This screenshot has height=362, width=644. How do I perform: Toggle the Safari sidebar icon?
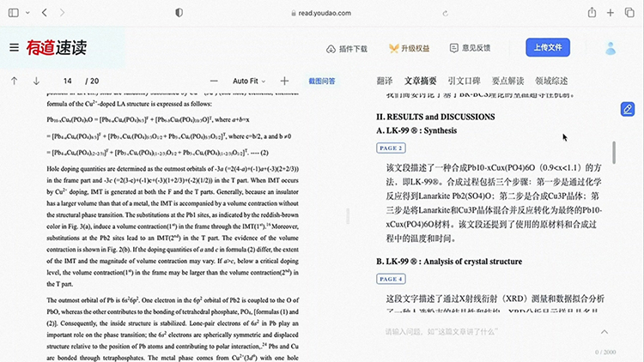pyautogui.click(x=14, y=13)
